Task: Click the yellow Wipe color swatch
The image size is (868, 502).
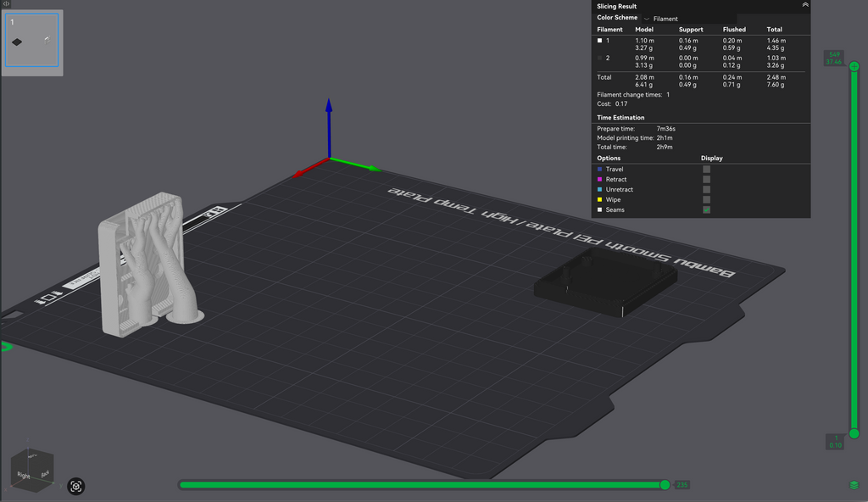Action: tap(599, 199)
